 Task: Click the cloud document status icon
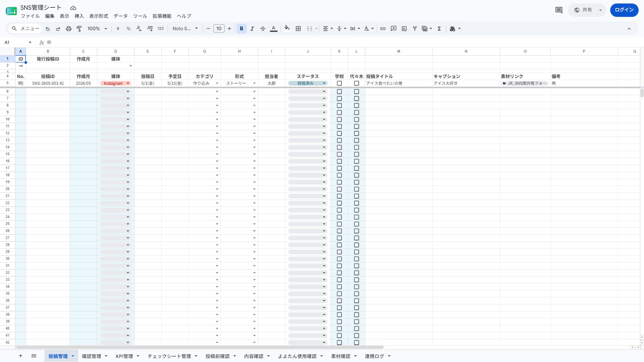click(x=73, y=8)
